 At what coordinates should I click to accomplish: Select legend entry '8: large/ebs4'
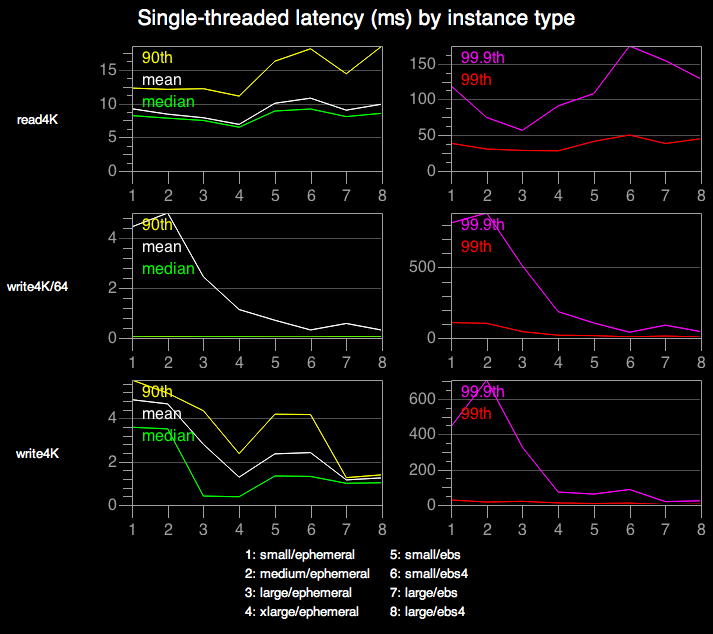(429, 611)
